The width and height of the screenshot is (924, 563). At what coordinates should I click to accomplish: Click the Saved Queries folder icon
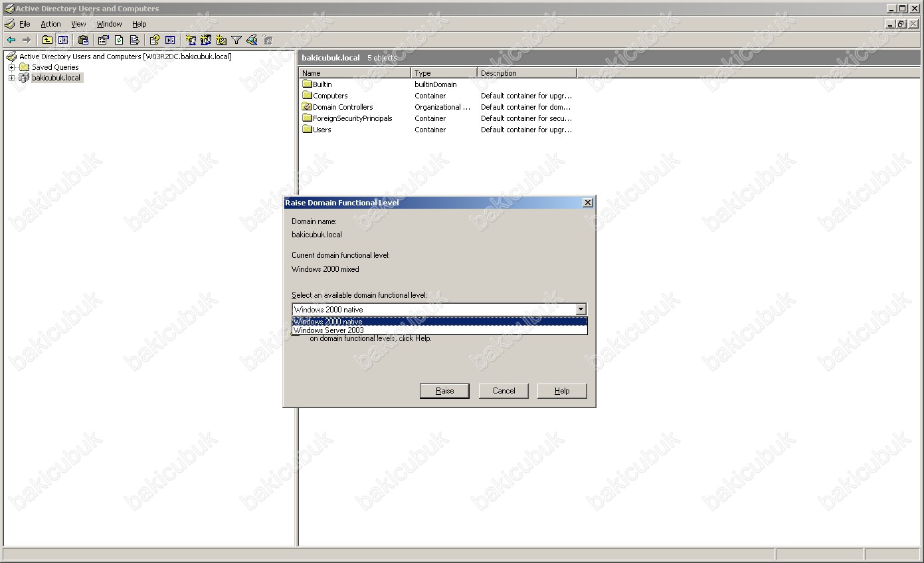click(24, 67)
